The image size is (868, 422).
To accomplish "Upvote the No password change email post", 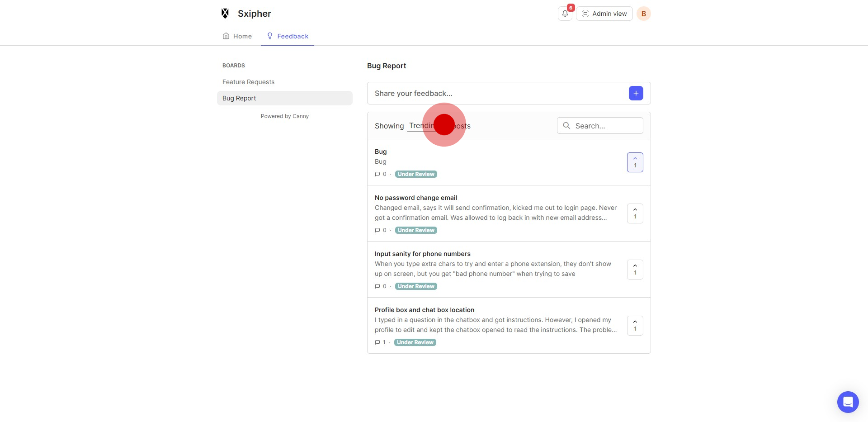I will click(635, 213).
